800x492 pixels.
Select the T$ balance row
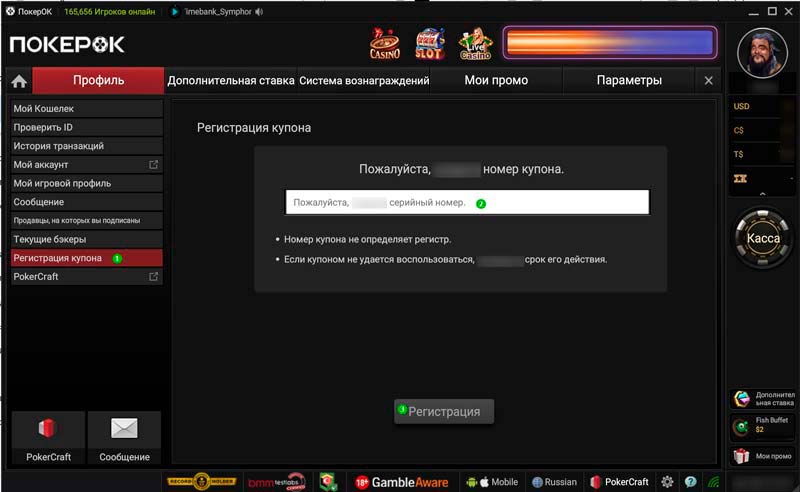(762, 154)
